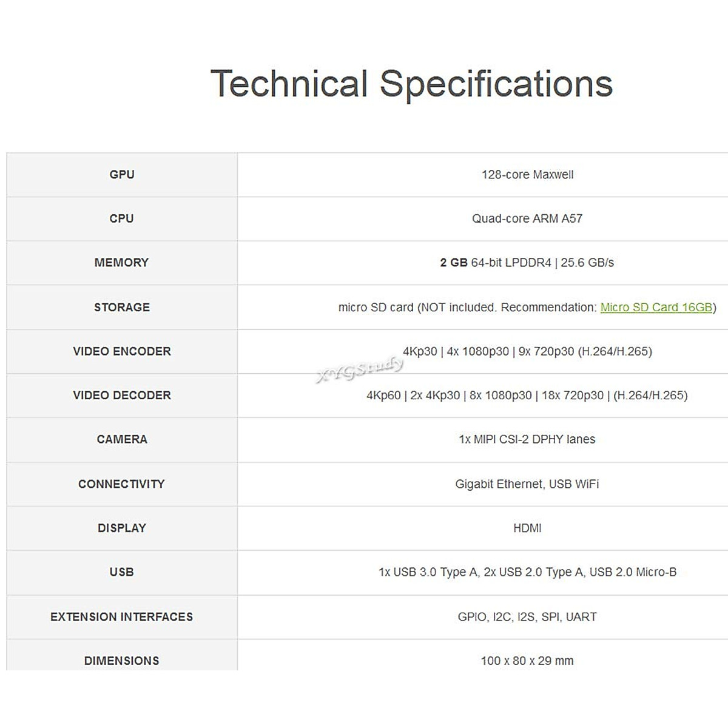Click the VIDEO ENCODER label
The width and height of the screenshot is (728, 728).
122,351
